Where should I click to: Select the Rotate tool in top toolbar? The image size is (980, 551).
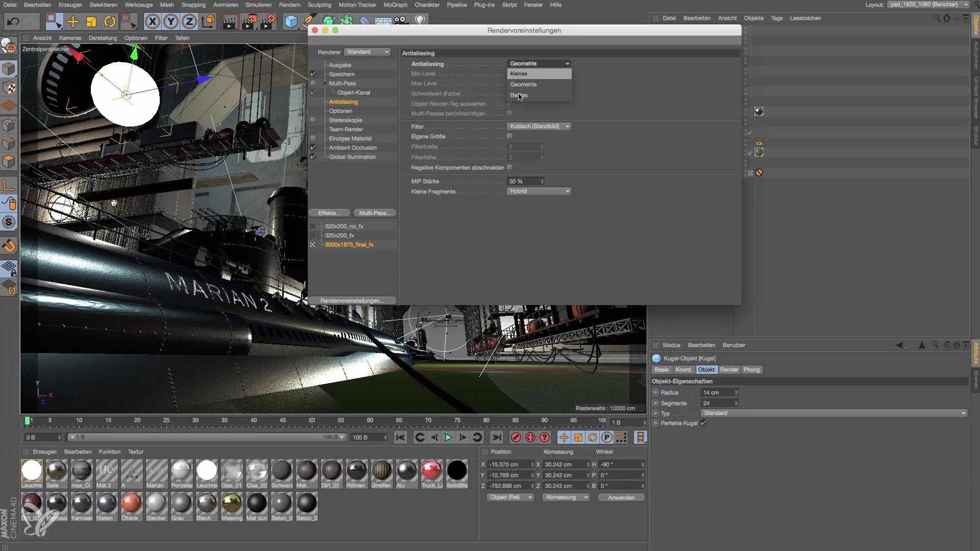(x=110, y=21)
